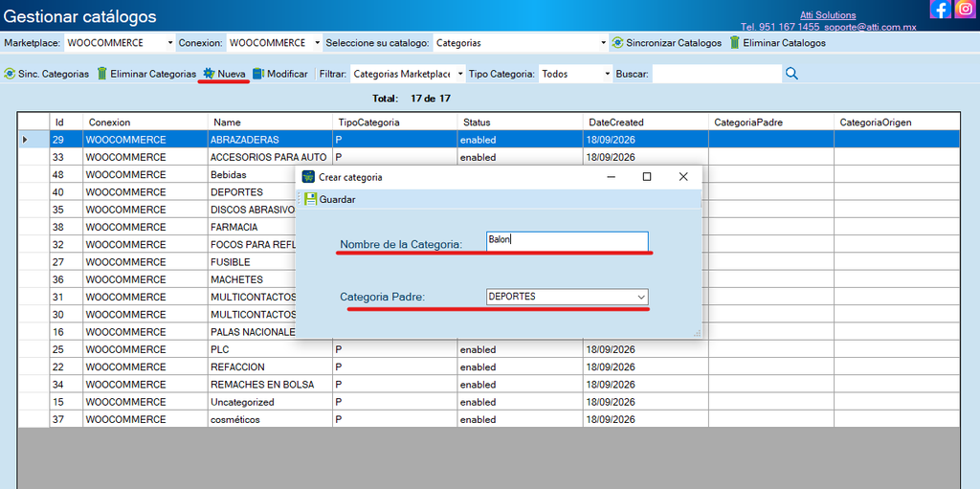Click Id cell 48
Screen dimensions: 980x489
[x=66, y=174]
